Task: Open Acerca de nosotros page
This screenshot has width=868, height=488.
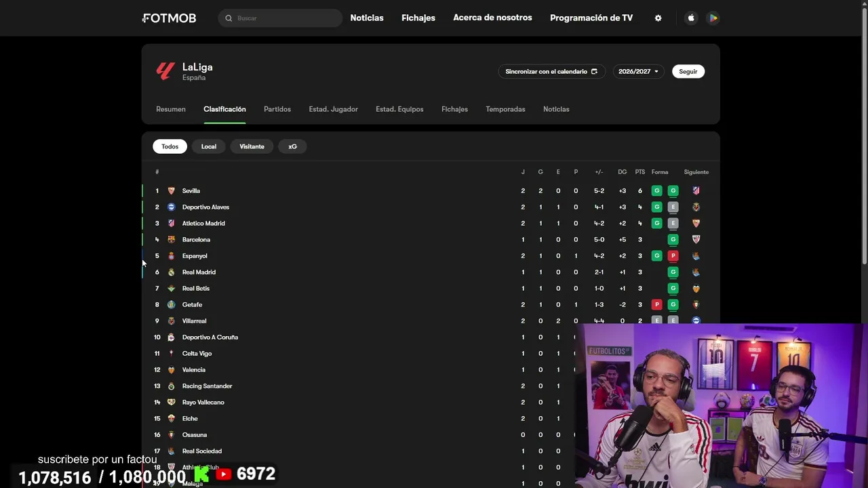Action: pos(492,18)
